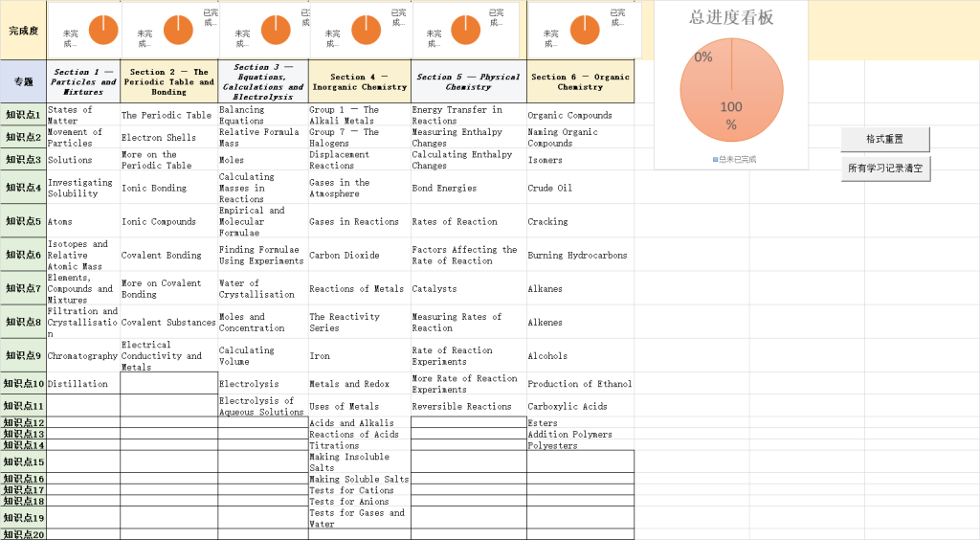Click the Electron Shells cell
Viewport: 980px width, 540px height.
coord(168,138)
